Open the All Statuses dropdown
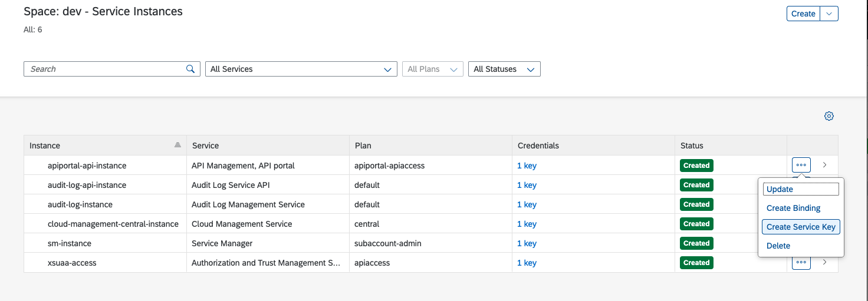 pos(504,69)
